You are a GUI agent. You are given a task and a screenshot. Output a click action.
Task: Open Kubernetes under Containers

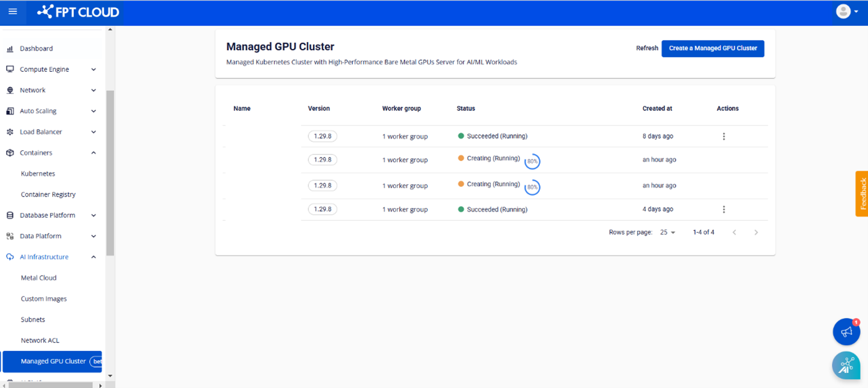[x=38, y=174]
